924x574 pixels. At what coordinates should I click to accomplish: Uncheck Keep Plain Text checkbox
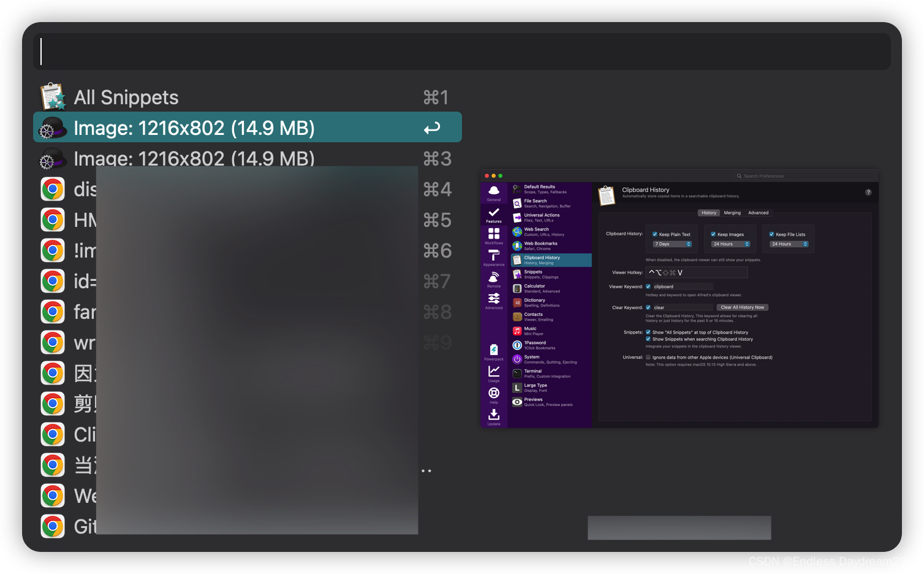655,234
